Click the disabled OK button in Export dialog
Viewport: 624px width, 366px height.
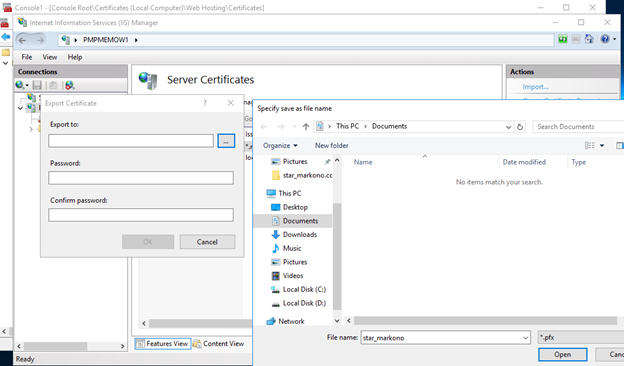[x=148, y=242]
